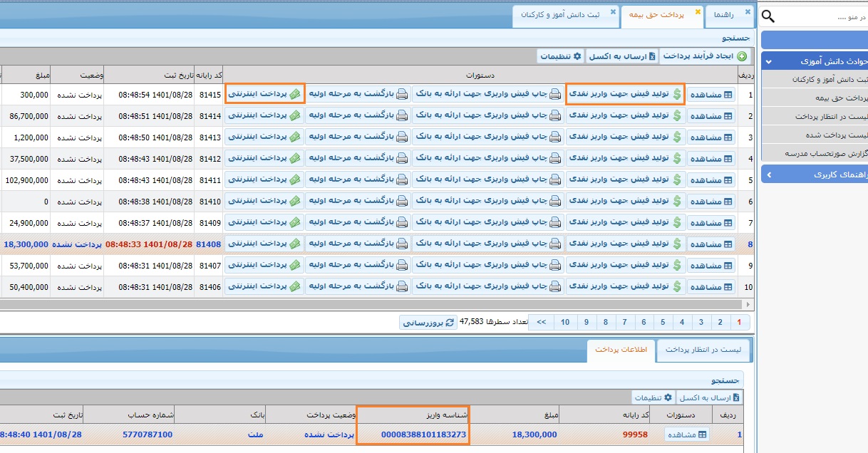Click 'بازگشت به مرحله اولیه' in row 5
The width and height of the screenshot is (868, 453).
coord(358,180)
